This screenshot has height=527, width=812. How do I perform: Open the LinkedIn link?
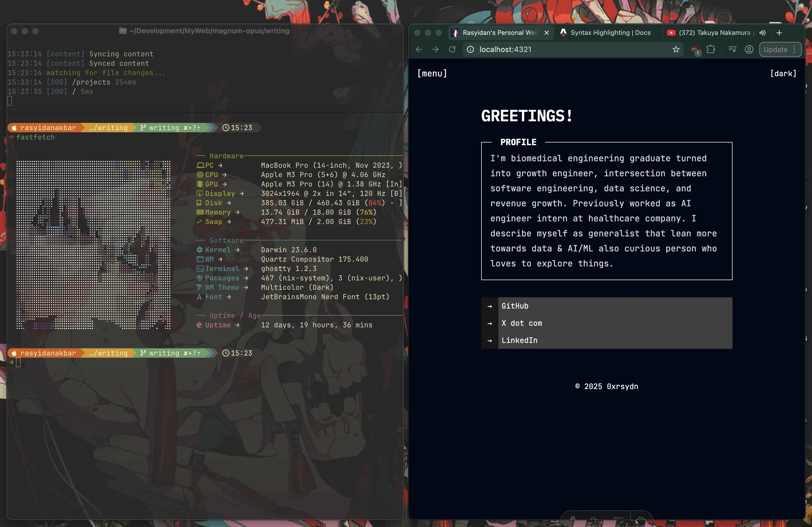point(519,340)
